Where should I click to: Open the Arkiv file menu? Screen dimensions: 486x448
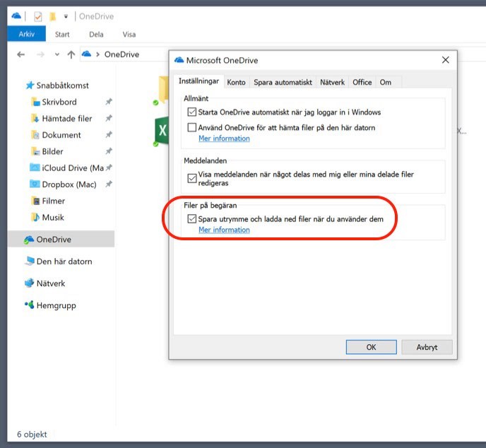tap(26, 34)
